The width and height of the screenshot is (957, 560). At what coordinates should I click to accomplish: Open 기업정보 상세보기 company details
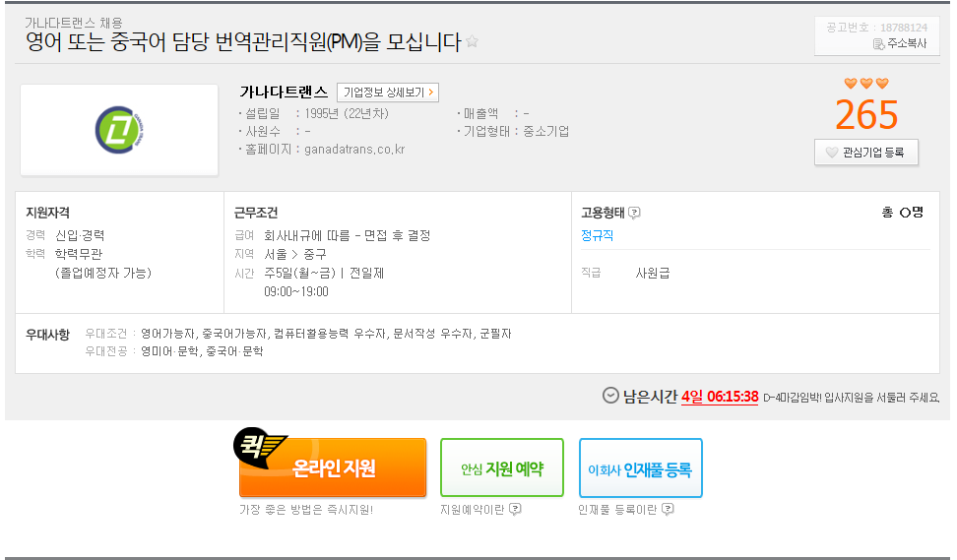point(388,93)
